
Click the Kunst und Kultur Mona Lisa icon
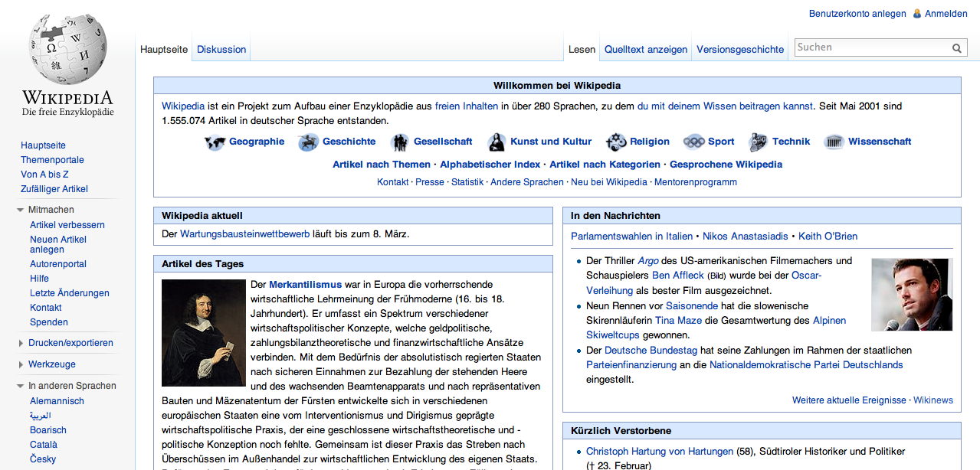point(497,142)
